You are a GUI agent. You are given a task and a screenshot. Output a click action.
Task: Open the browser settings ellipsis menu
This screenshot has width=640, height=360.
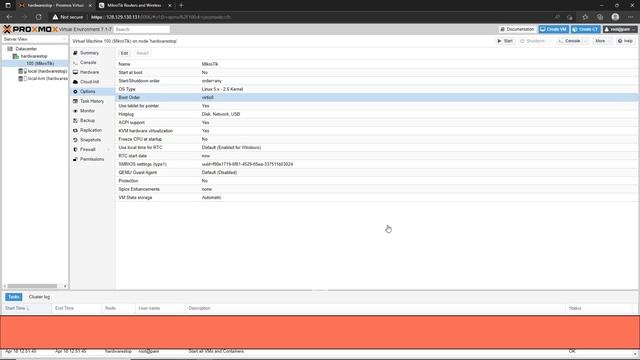click(631, 17)
